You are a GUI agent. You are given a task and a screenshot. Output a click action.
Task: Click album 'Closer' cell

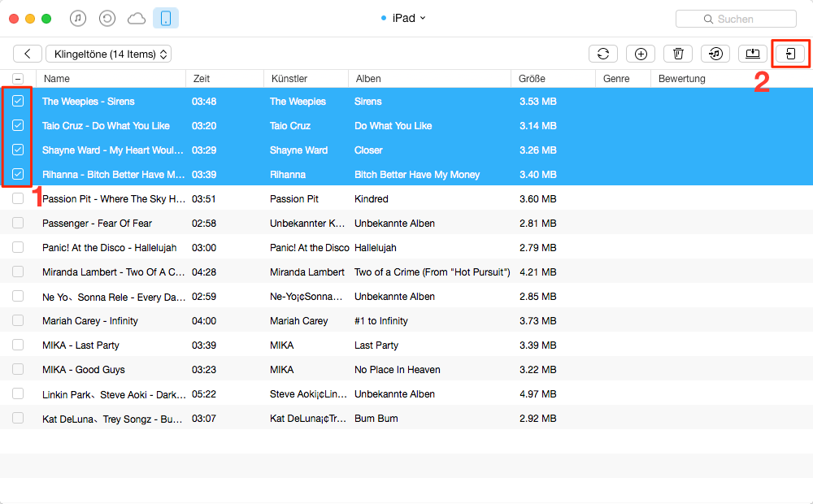[x=368, y=150]
